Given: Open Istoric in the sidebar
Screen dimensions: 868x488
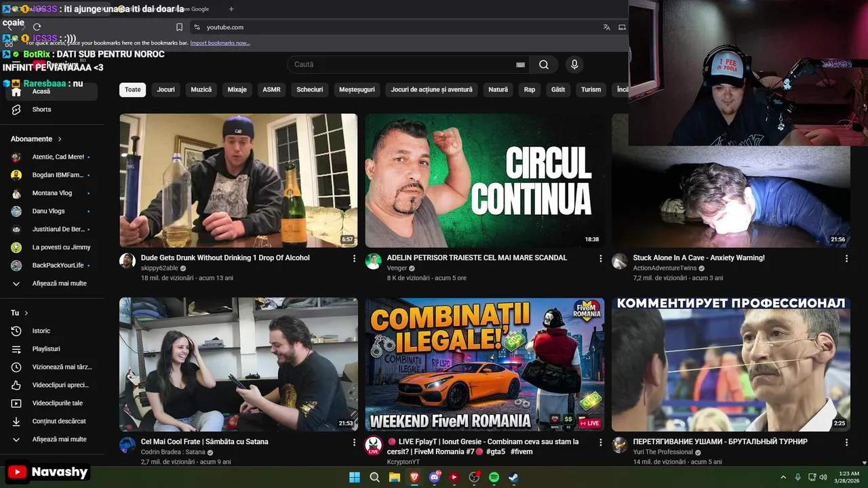Looking at the screenshot, I should (x=52, y=331).
